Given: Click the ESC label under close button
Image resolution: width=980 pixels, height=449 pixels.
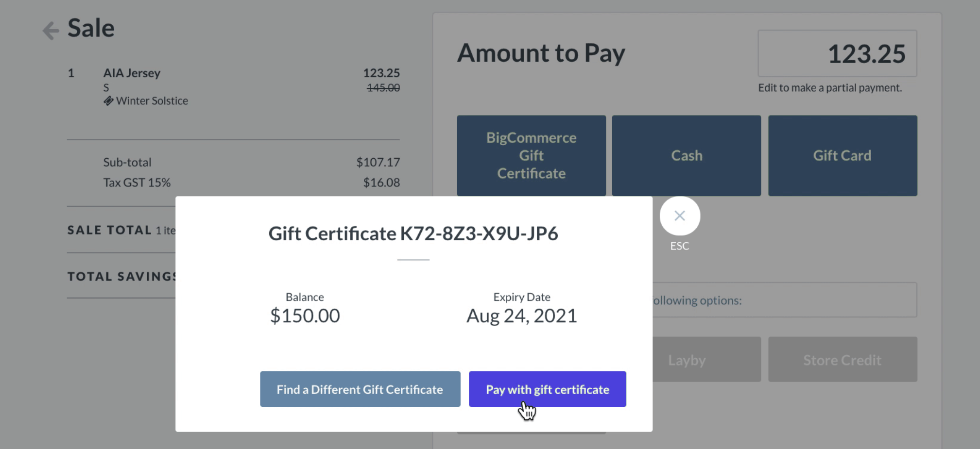Looking at the screenshot, I should point(679,246).
